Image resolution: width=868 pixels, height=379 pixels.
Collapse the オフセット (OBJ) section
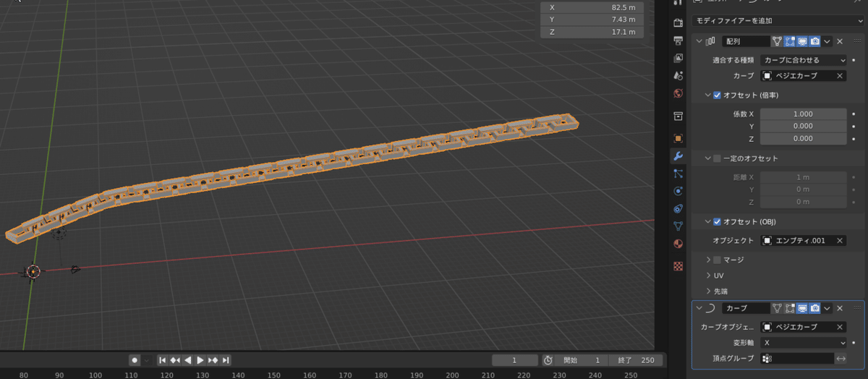pyautogui.click(x=707, y=221)
